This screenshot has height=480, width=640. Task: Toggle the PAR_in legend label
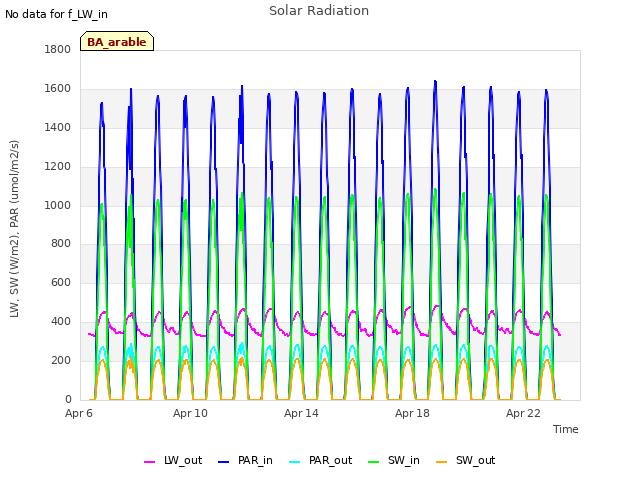(255, 460)
